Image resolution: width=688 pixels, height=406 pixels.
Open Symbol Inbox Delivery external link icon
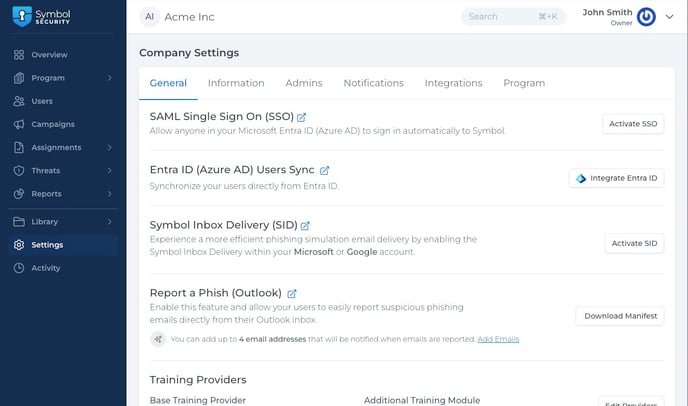click(305, 226)
